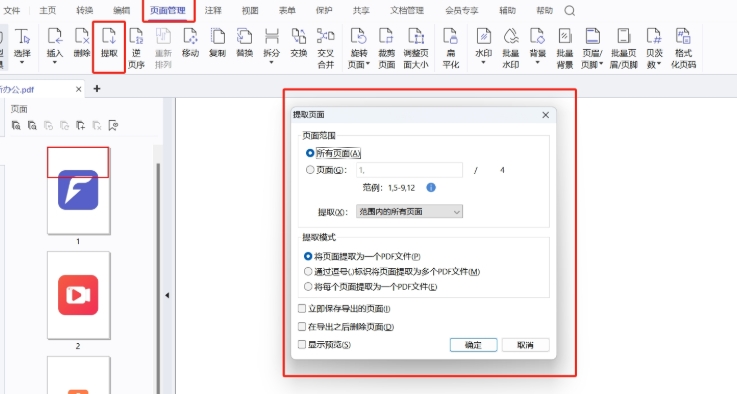Image resolution: width=737 pixels, height=394 pixels.
Task: Click the bookmark icon in the 页面 panel toolbar
Action: coord(113,126)
